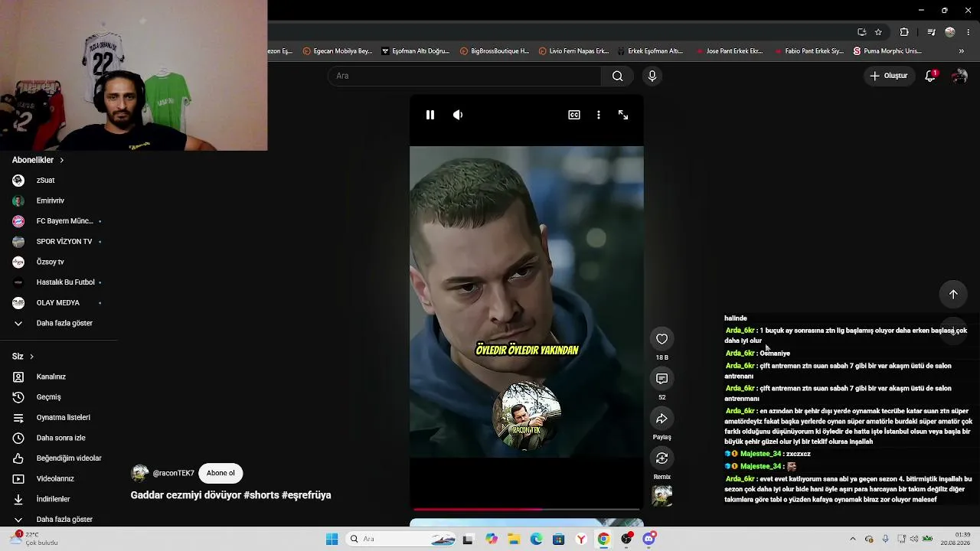Image resolution: width=980 pixels, height=551 pixels.
Task: Open the Chrome extensions puzzle icon
Action: click(904, 32)
